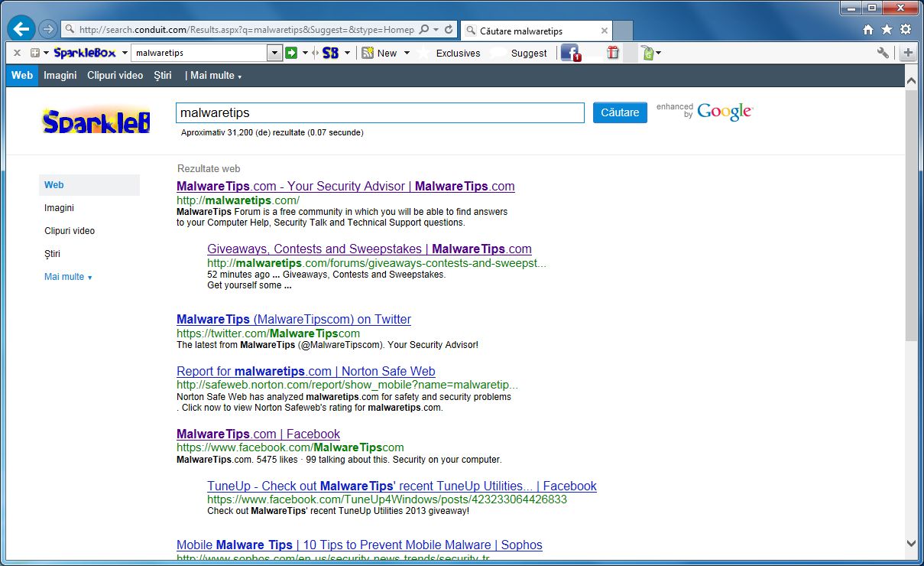Expand the New button dropdown arrow
The width and height of the screenshot is (924, 566).
(407, 53)
